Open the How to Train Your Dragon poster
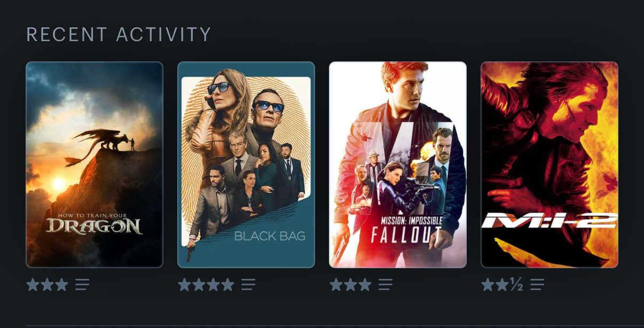The width and height of the screenshot is (644, 328). [x=95, y=165]
